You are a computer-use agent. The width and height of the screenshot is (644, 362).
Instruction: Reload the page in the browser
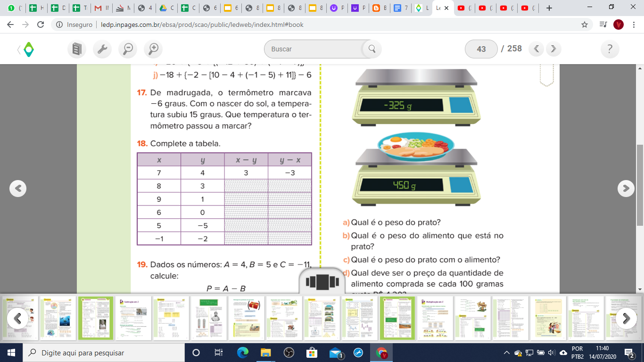[x=41, y=25]
